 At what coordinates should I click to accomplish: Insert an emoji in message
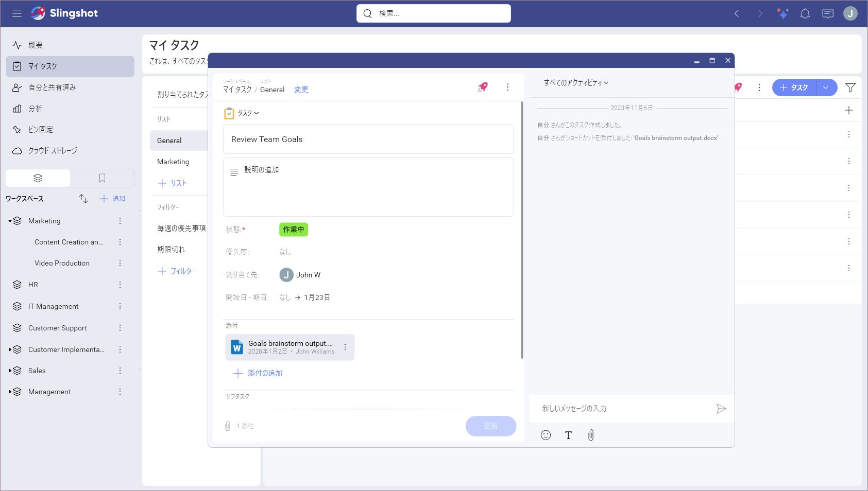[546, 435]
